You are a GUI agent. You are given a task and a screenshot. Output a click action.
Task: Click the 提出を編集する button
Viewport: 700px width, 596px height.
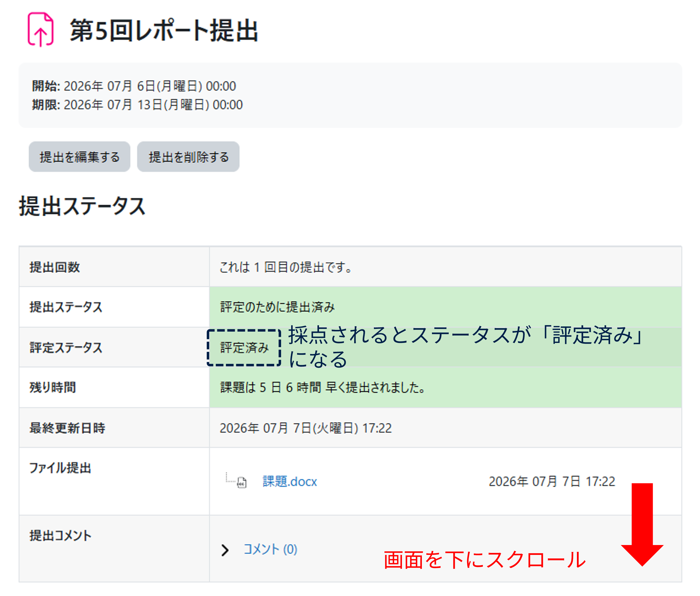(80, 157)
